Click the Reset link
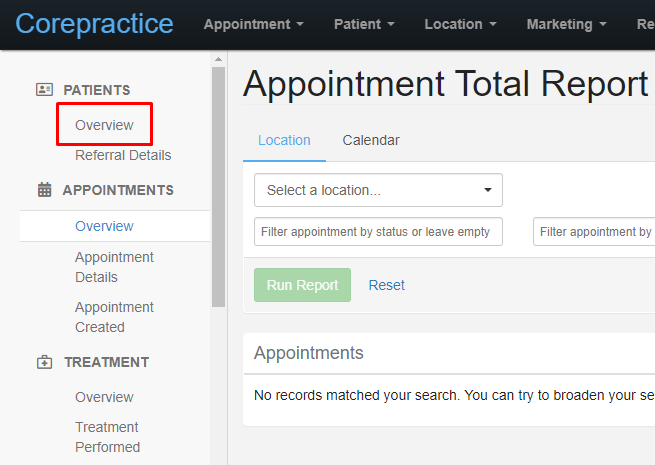The height and width of the screenshot is (465, 655). tap(386, 285)
